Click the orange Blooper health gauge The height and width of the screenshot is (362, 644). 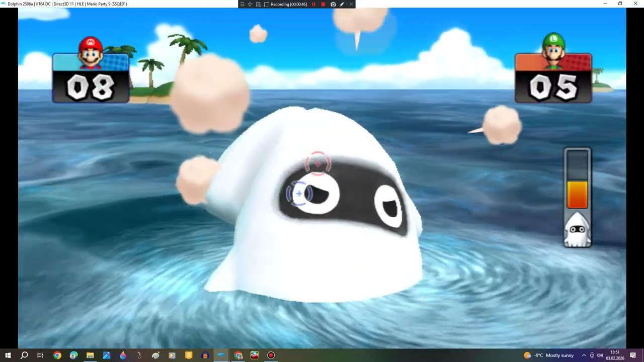(578, 195)
